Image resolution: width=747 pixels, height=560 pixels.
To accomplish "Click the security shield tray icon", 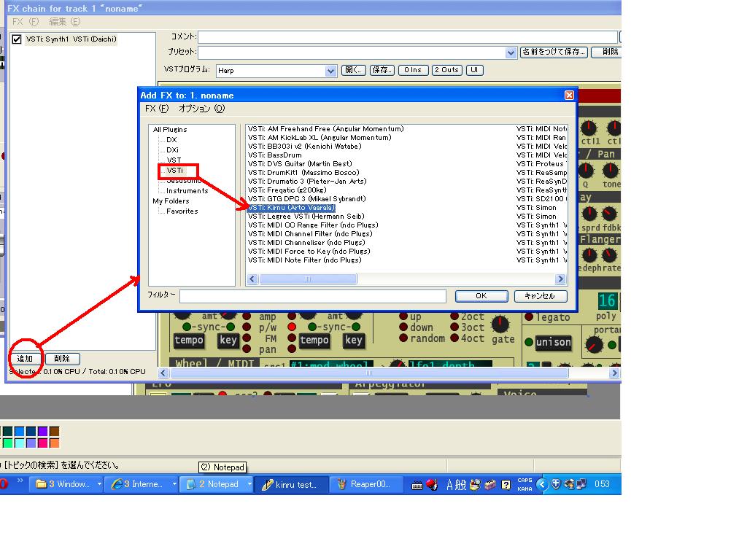I will 555,484.
